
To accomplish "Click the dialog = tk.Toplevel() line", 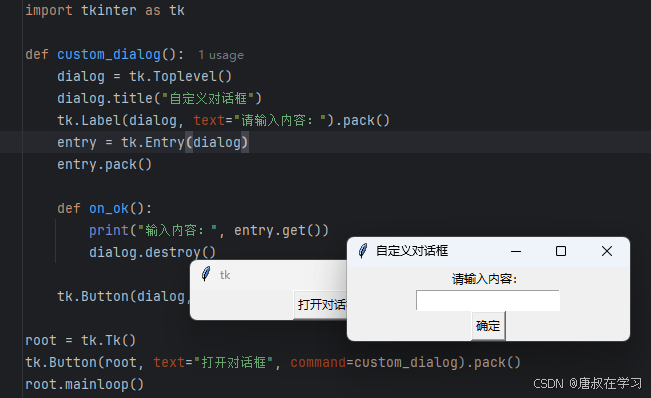I will coord(144,76).
